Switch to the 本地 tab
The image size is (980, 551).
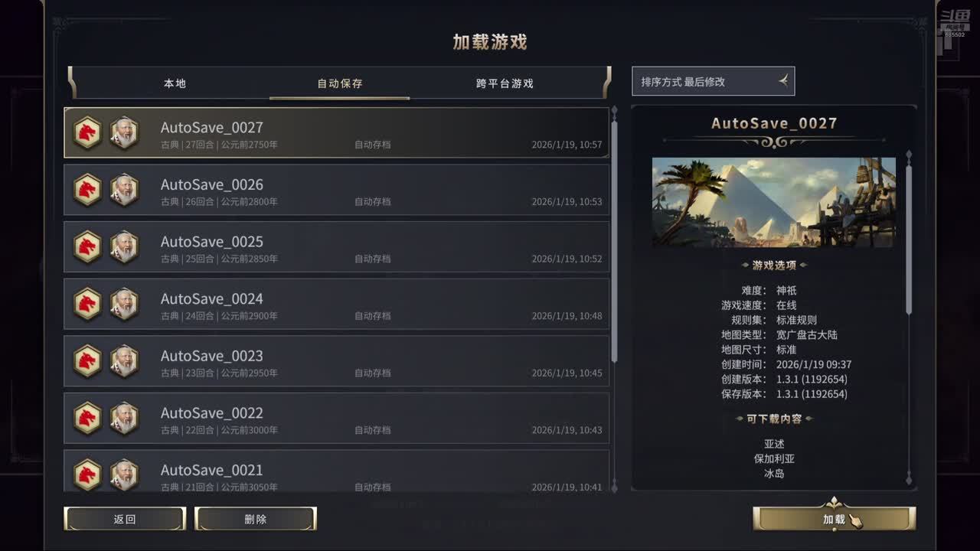point(175,83)
